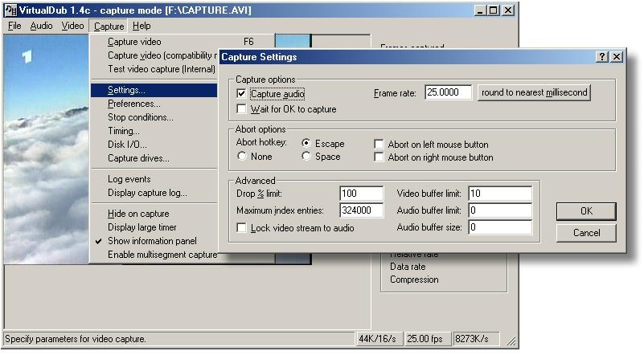Viewport: 644px width, 355px height.
Task: Click the video preview with clouds
Action: [46, 149]
